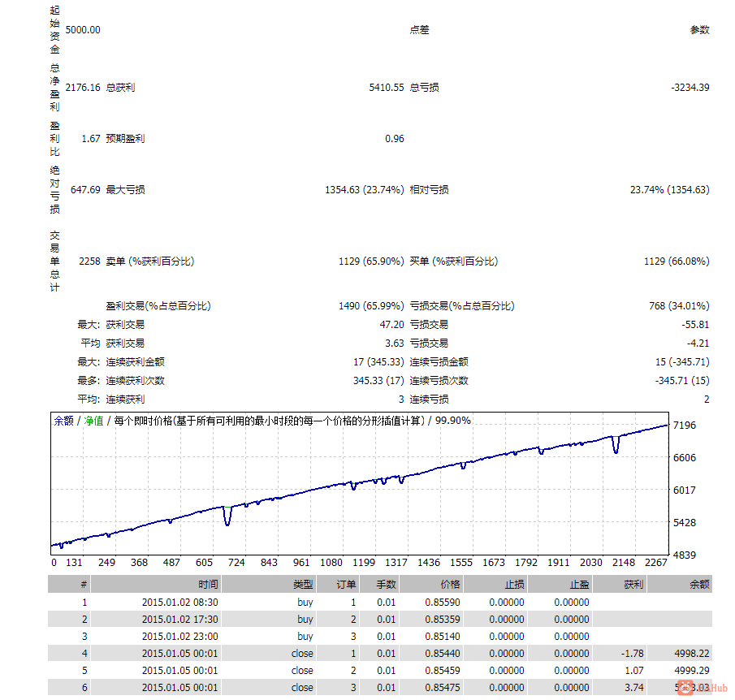This screenshot has height=700, width=735.
Task: Select maximal consecutive profit 345.33 (17)
Action: (378, 381)
